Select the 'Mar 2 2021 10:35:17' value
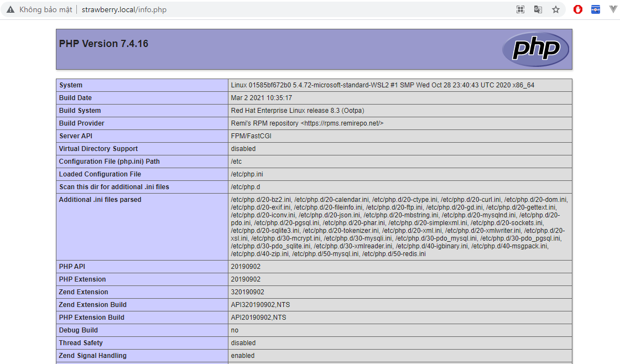620x364 pixels. point(262,98)
